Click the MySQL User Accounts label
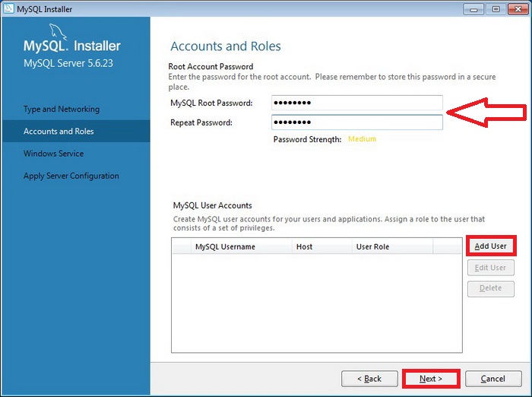Screen dimensions: 532x397 click(x=212, y=205)
